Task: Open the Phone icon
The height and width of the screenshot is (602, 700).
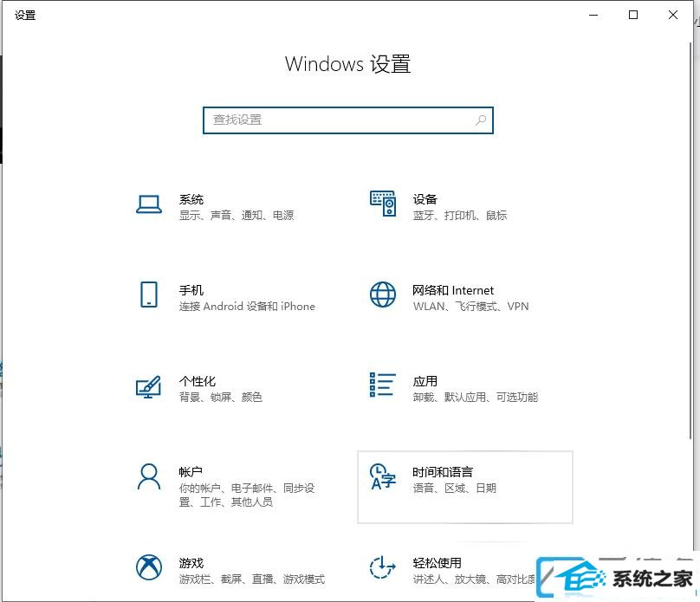Action: [149, 295]
